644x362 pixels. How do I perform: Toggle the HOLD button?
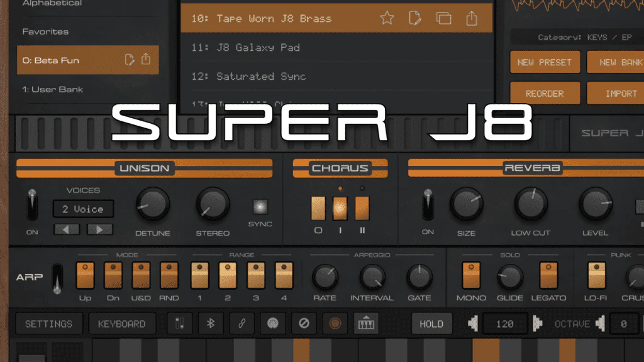[x=431, y=324]
